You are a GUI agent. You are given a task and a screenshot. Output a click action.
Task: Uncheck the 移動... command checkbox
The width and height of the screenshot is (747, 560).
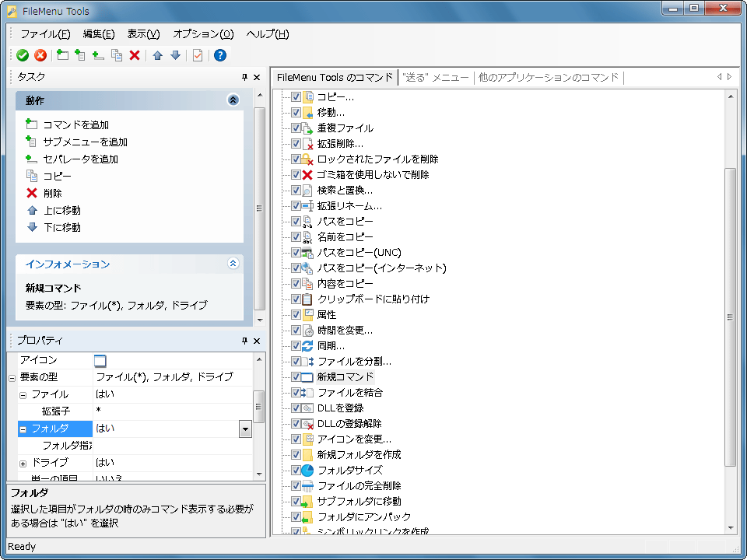(x=296, y=112)
